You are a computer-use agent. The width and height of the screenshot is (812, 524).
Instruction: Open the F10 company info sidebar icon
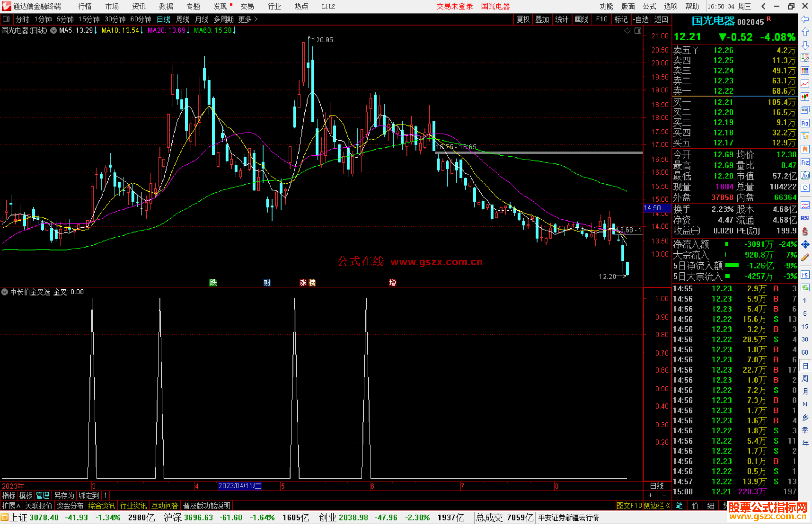click(805, 124)
